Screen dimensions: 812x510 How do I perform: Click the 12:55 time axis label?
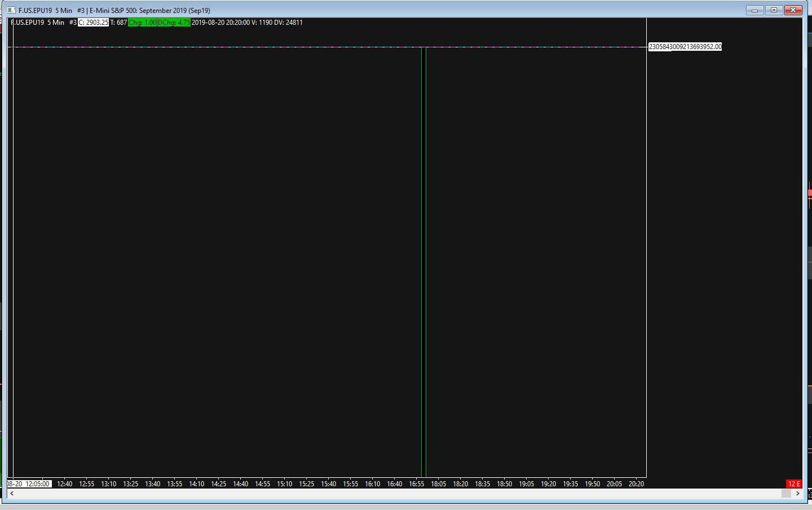pyautogui.click(x=87, y=484)
